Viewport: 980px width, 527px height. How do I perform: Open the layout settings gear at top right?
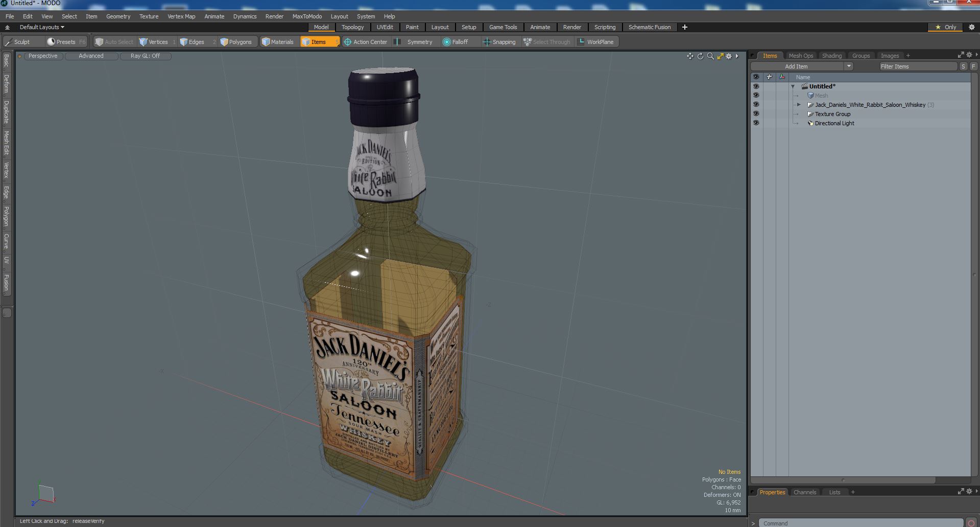click(972, 27)
